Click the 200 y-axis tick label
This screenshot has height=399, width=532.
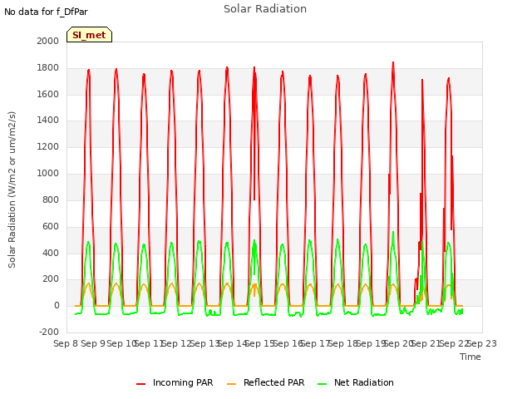51,279
